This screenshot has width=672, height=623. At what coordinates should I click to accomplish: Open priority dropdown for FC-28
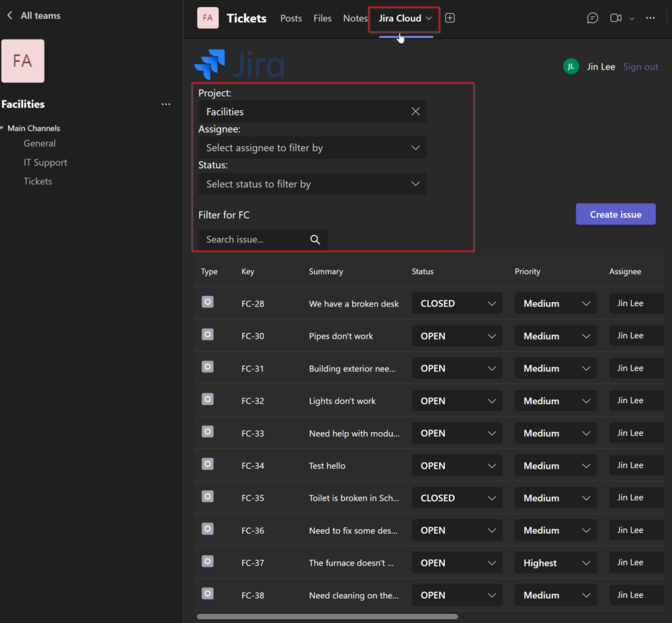(x=555, y=303)
